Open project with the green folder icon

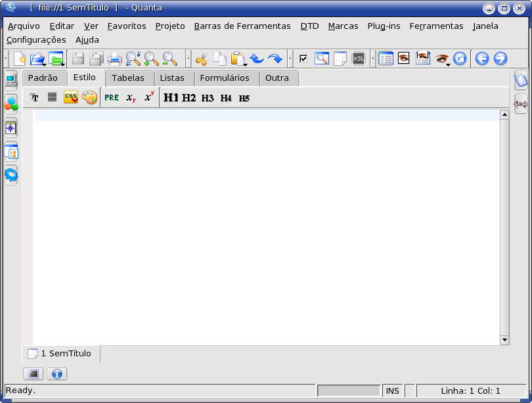[56, 59]
